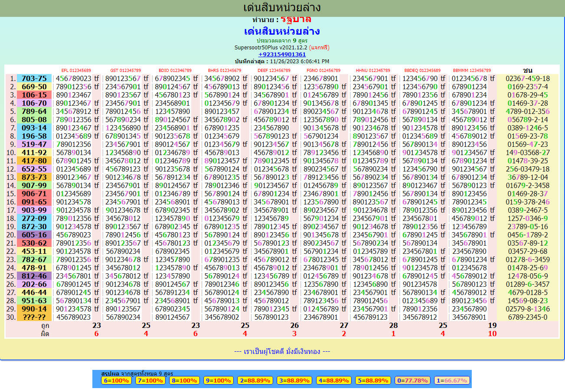Select result cell 990-14
Screen dimensions: 565x392
click(34, 309)
